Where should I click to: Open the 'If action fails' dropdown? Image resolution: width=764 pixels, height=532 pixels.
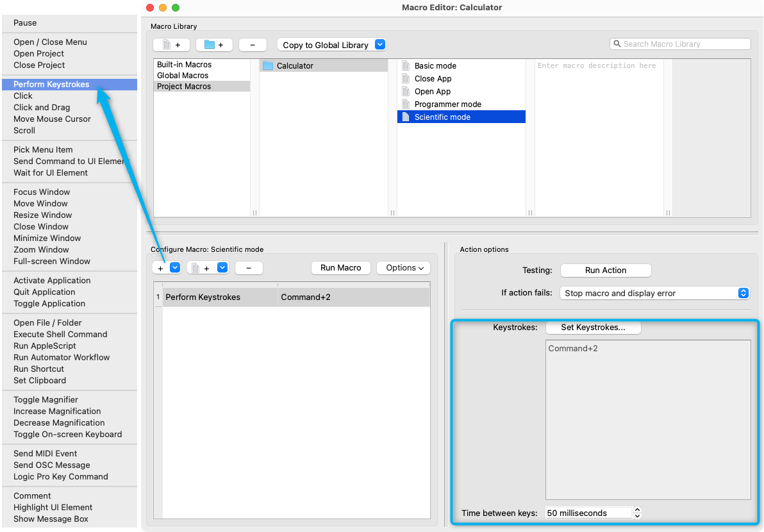coord(743,293)
